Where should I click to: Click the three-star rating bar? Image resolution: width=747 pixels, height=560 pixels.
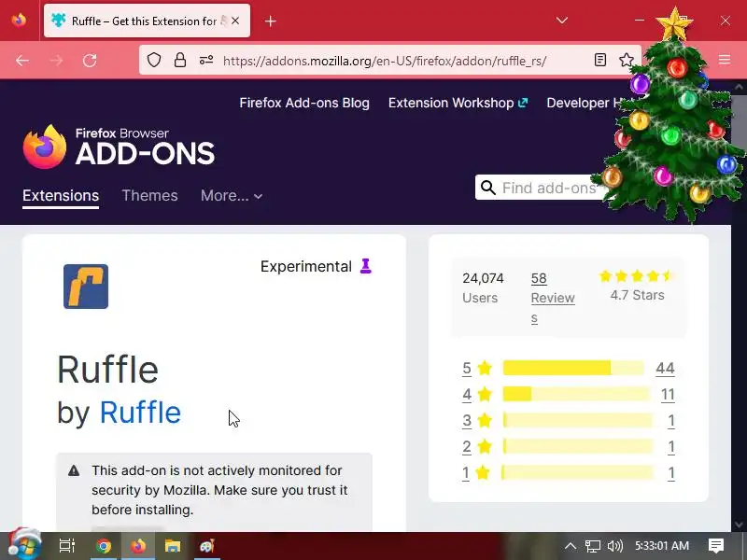pyautogui.click(x=577, y=421)
